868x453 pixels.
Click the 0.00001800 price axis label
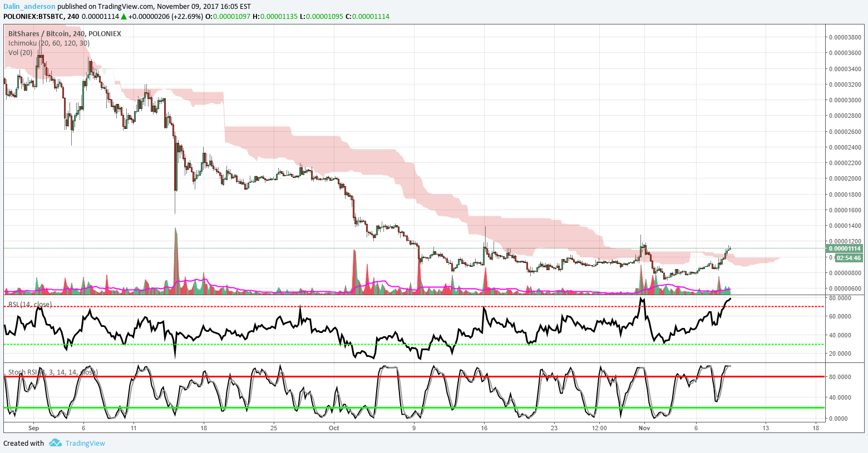click(846, 195)
